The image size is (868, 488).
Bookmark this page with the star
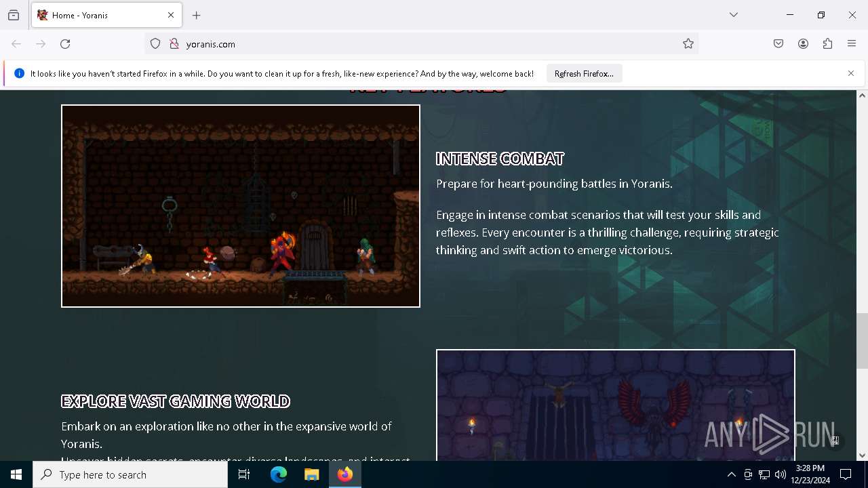tap(688, 44)
